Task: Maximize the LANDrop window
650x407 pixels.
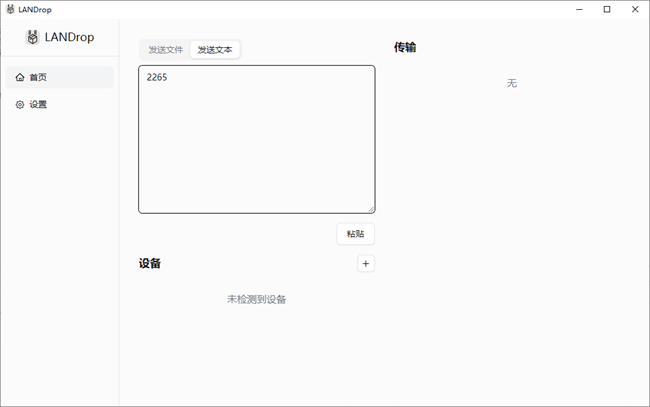Action: click(x=607, y=9)
